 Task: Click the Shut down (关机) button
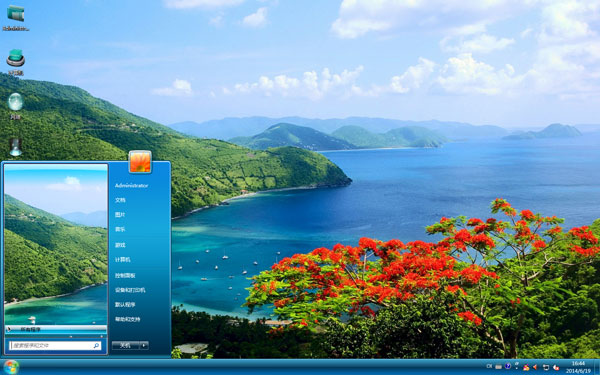coord(126,346)
